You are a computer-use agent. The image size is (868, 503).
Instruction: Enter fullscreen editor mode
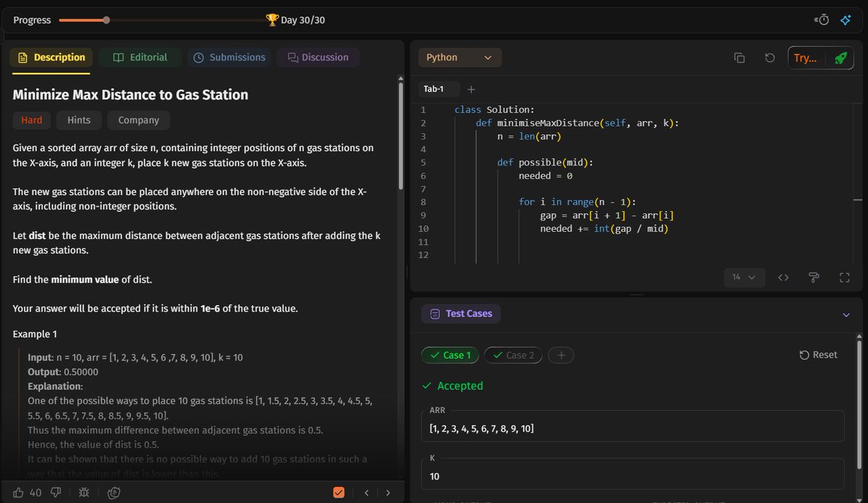[x=844, y=278]
